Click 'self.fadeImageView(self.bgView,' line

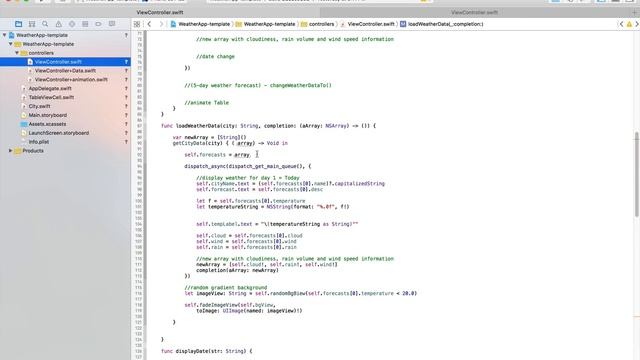coord(230,305)
